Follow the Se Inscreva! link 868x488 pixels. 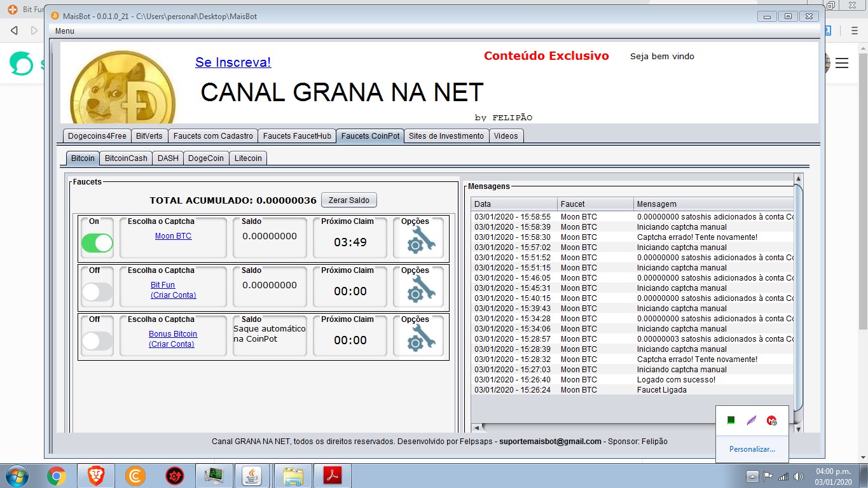click(x=233, y=62)
